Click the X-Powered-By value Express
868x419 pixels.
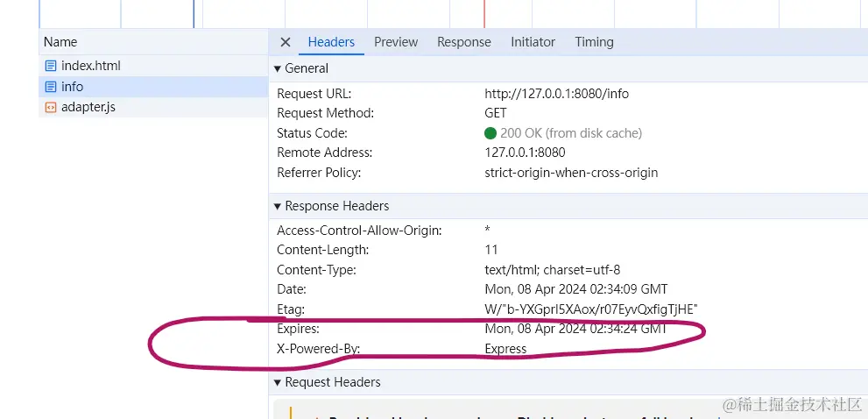(505, 349)
